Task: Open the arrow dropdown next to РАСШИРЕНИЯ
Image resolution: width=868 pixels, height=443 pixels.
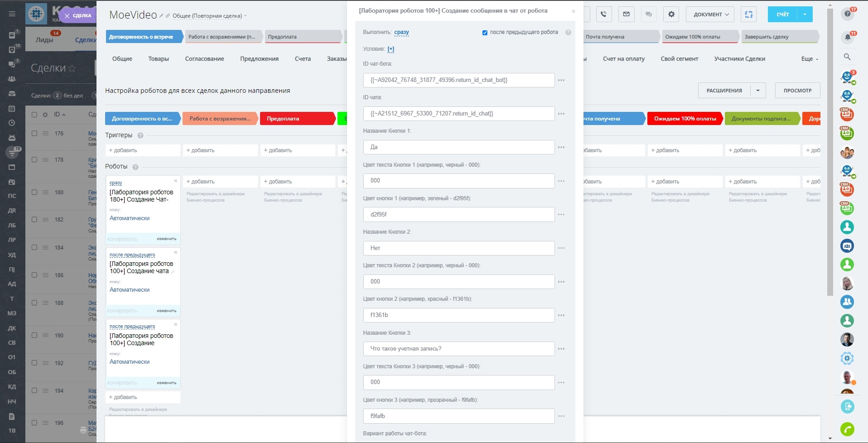Action: coord(758,91)
